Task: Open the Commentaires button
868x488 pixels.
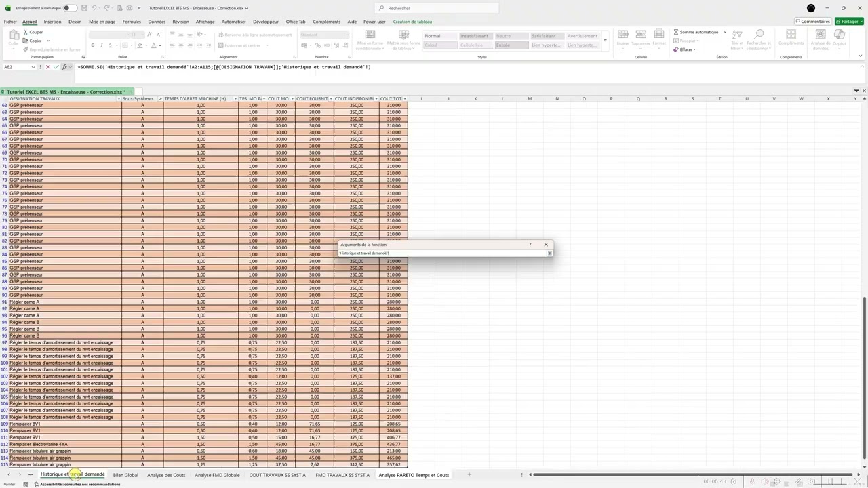Action: pos(812,22)
